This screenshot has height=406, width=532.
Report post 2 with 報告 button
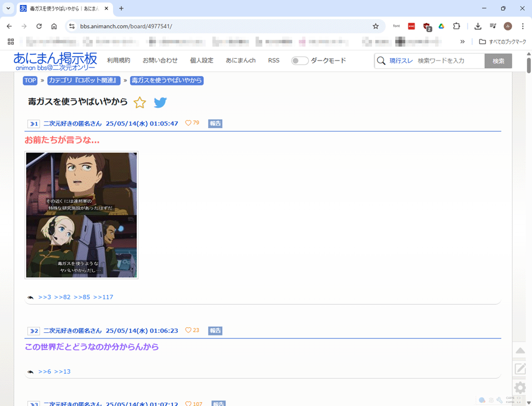click(215, 331)
